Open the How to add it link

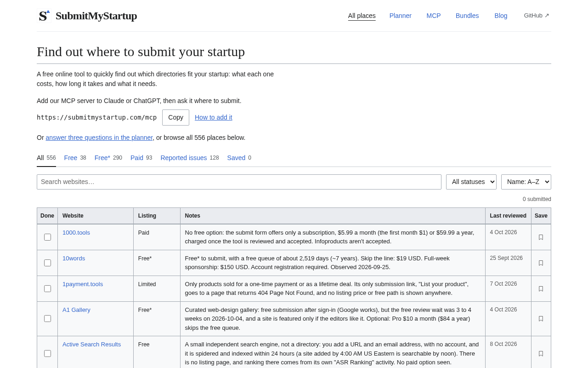(x=214, y=117)
